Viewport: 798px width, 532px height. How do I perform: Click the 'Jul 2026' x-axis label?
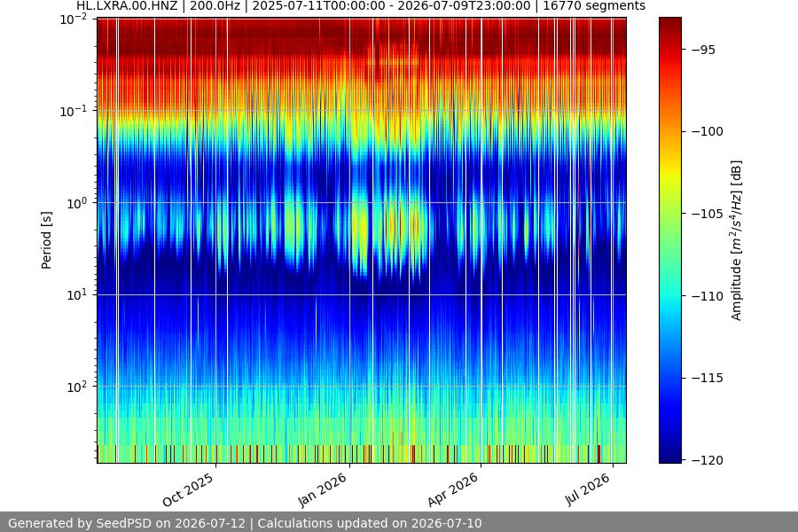coord(587,489)
